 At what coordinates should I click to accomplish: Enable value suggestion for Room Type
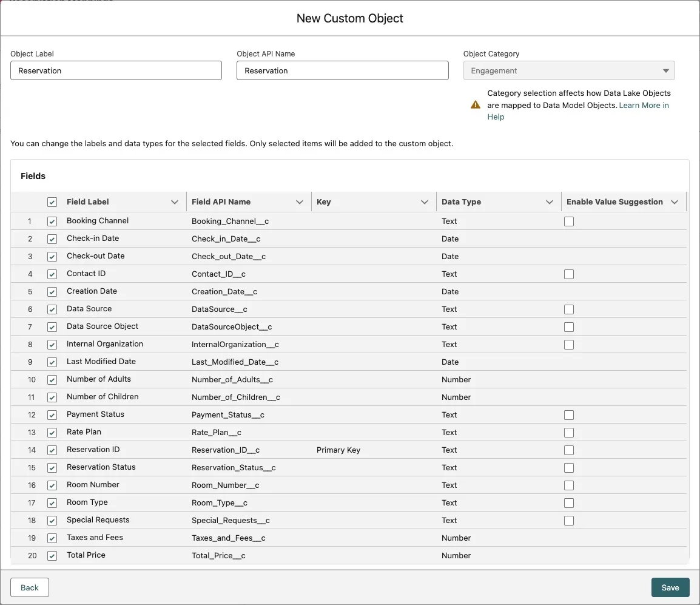click(568, 503)
